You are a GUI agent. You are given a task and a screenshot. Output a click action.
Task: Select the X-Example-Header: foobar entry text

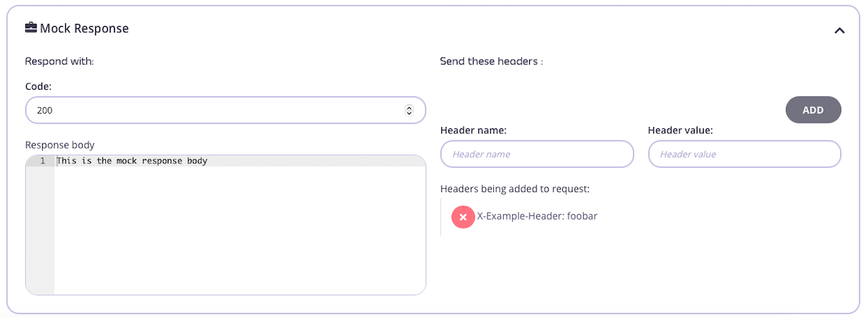point(538,216)
